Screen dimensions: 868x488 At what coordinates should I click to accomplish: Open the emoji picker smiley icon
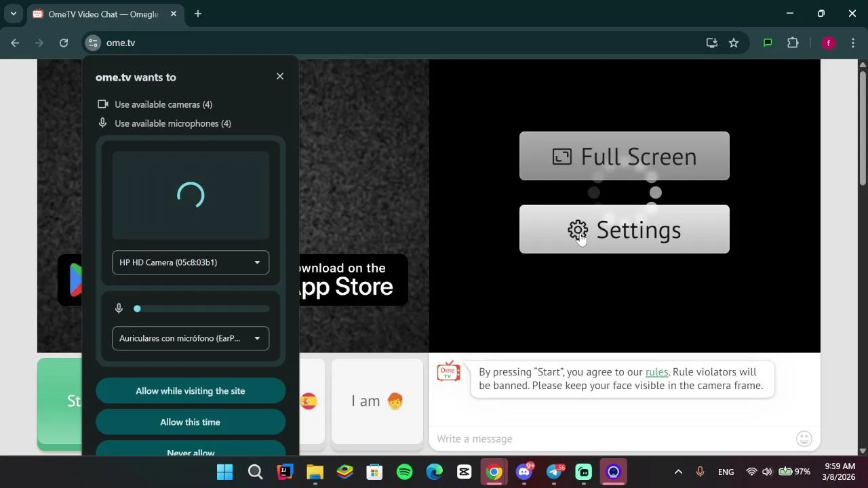804,439
